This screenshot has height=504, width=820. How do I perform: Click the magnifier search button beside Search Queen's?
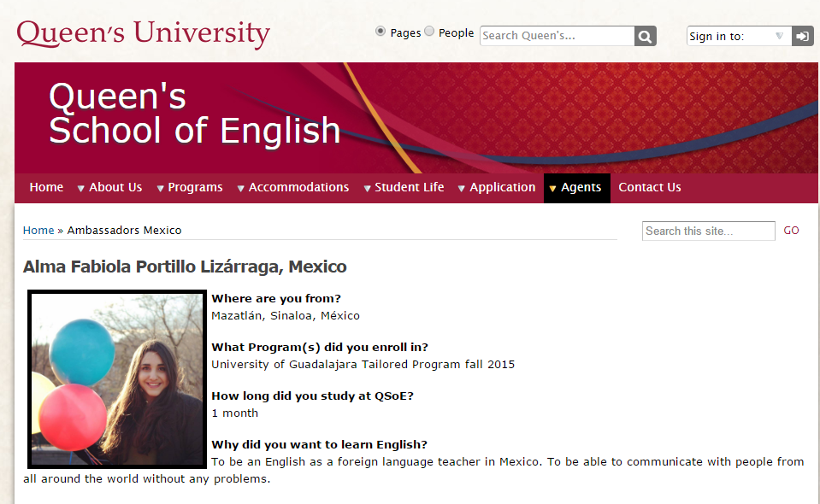point(646,36)
